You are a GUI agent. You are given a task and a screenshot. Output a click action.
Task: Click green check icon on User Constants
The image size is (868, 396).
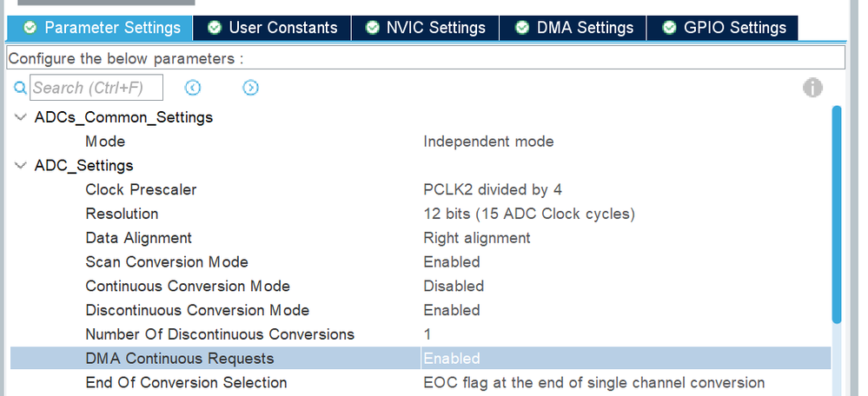[x=215, y=28]
